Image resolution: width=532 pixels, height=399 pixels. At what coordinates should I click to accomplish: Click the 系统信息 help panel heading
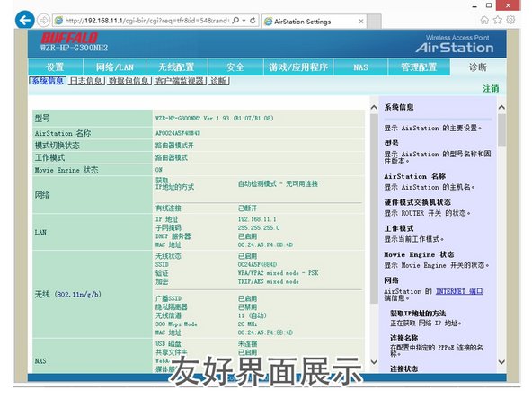(399, 107)
